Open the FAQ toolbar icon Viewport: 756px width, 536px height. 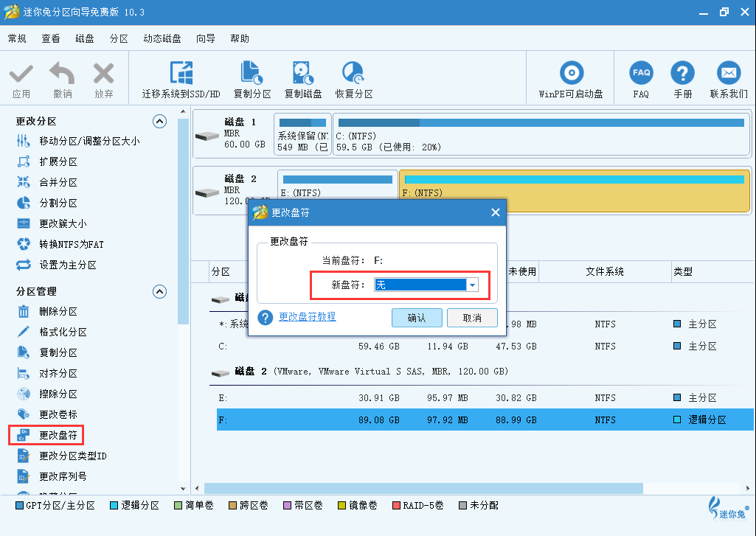pos(641,73)
